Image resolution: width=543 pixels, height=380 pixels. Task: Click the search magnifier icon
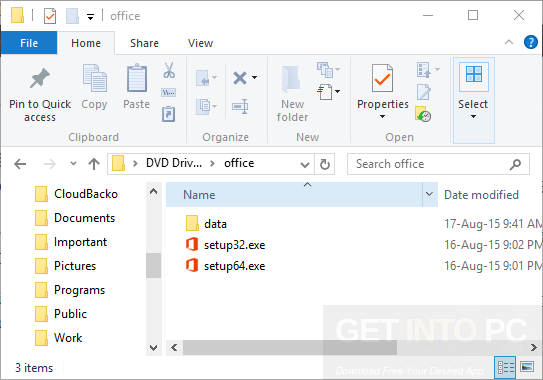(515, 164)
